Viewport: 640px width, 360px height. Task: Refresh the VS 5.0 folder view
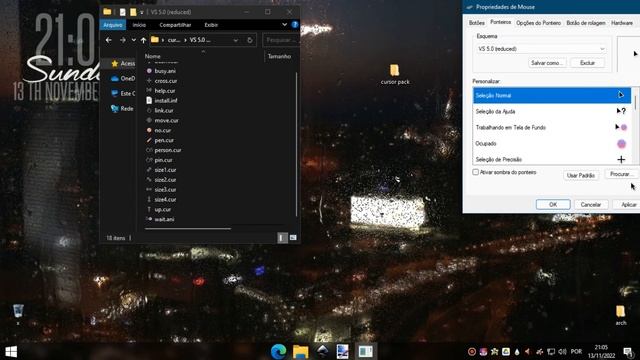[250, 40]
